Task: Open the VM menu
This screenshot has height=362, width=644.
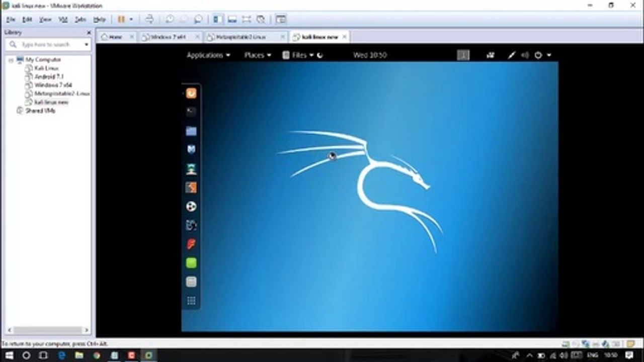Action: tap(63, 20)
